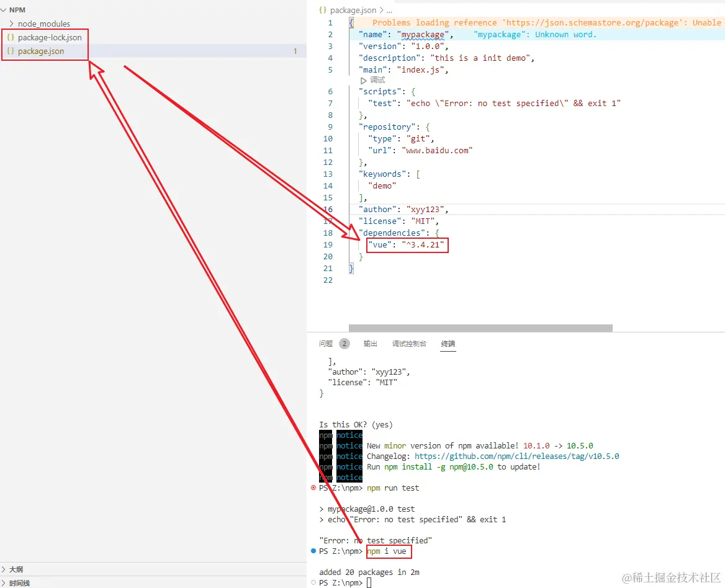The width and height of the screenshot is (725, 588).
Task: Click the blue success marker beside npm i vue
Action: tap(313, 551)
